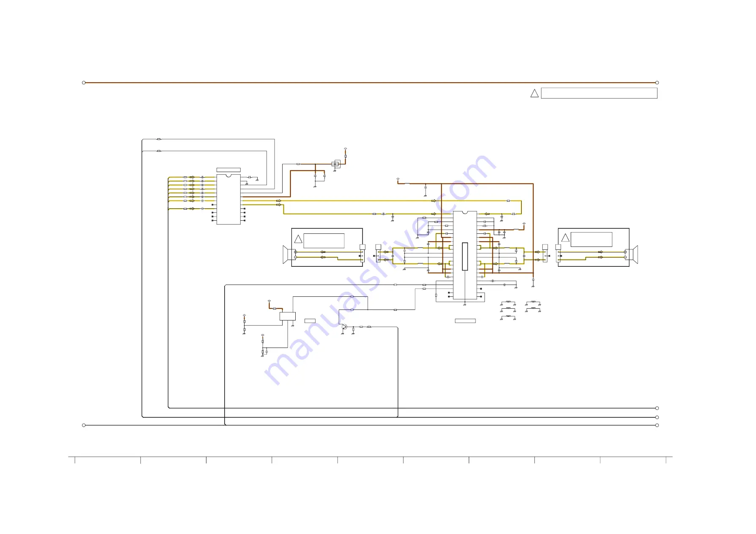Select the plus terminal of the right speaker

coord(625,252)
